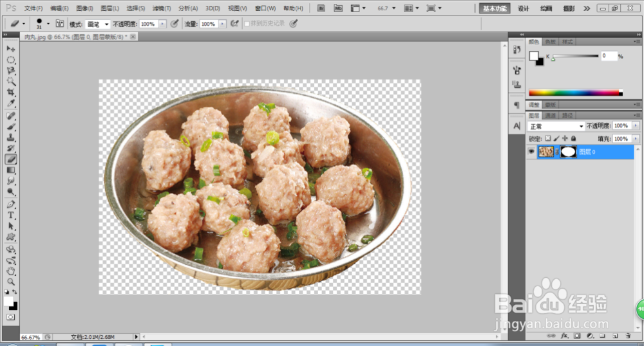Open the Character panel icon
Screen dimensions: 644x346
click(x=516, y=126)
